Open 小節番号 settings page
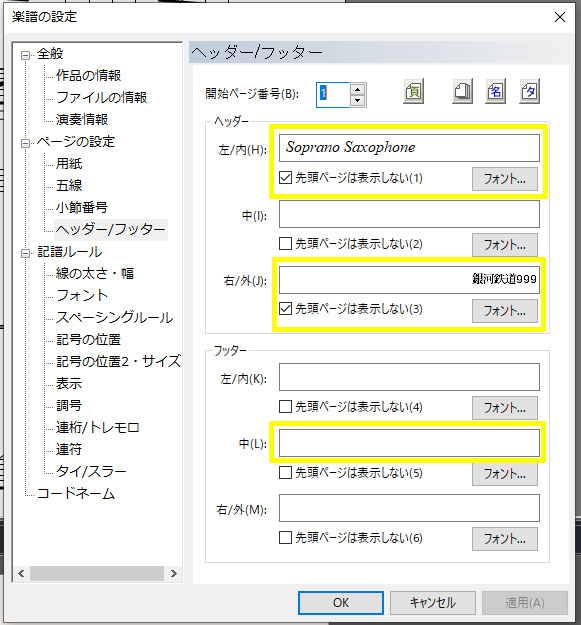The width and height of the screenshot is (581, 625). [82, 207]
